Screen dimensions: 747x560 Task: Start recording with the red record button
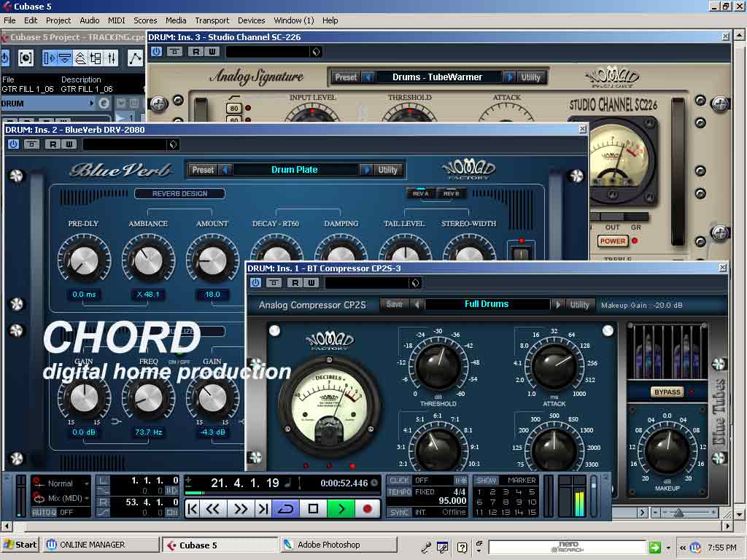pos(368,508)
